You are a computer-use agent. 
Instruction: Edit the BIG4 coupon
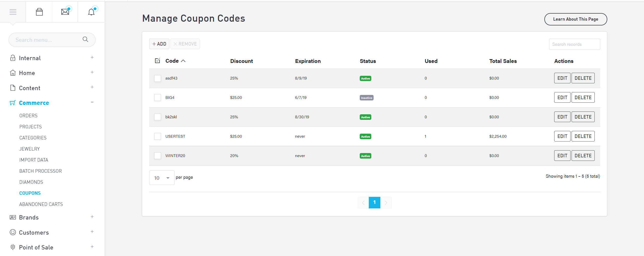pyautogui.click(x=562, y=97)
